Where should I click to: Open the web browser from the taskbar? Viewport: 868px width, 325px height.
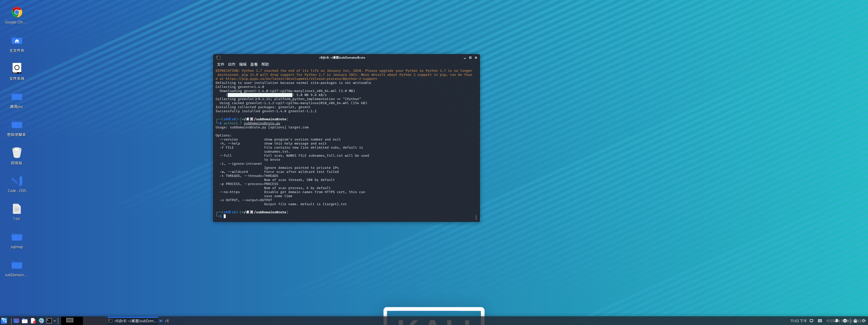(x=41, y=321)
